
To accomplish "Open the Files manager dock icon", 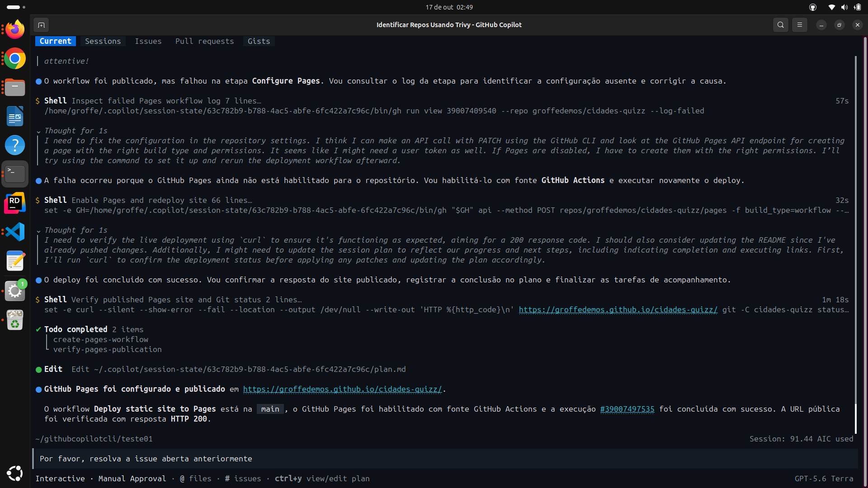I will (15, 88).
